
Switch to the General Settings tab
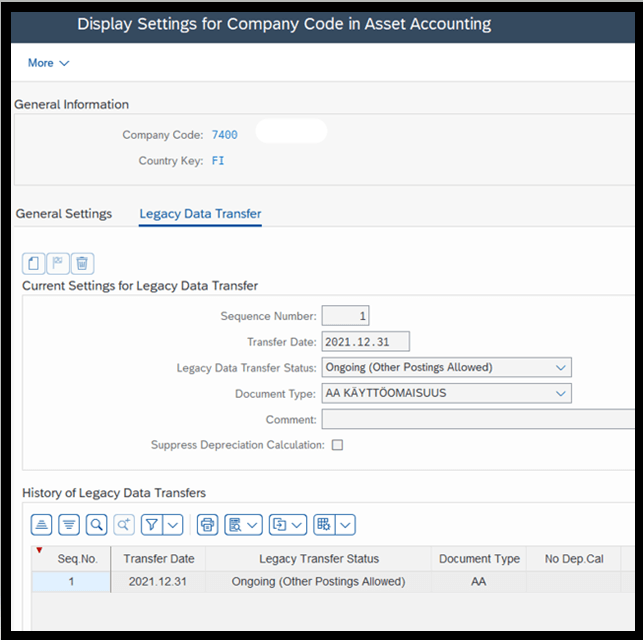pos(64,214)
